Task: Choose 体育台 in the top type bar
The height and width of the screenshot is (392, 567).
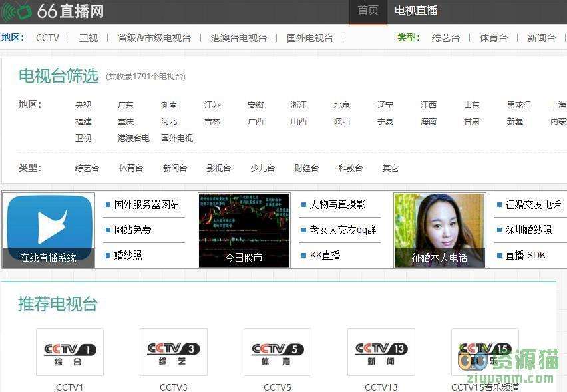Action: [494, 38]
